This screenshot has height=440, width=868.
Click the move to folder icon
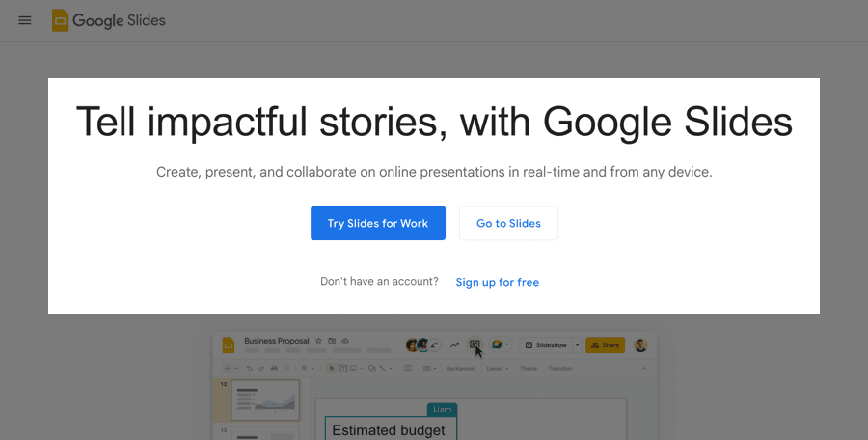[x=332, y=341]
